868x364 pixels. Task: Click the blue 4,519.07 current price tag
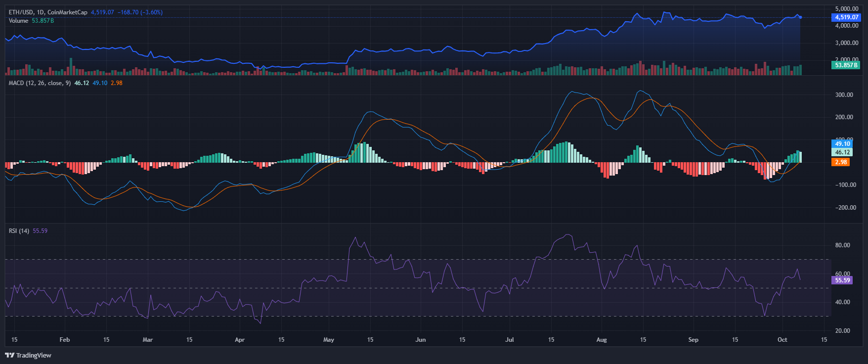847,17
